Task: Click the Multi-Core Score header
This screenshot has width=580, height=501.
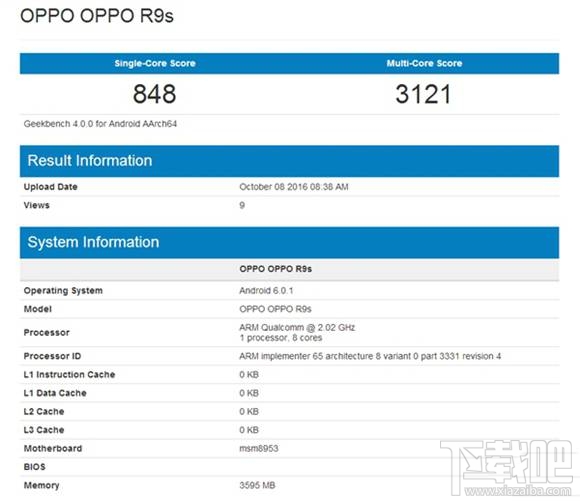Action: pos(424,63)
